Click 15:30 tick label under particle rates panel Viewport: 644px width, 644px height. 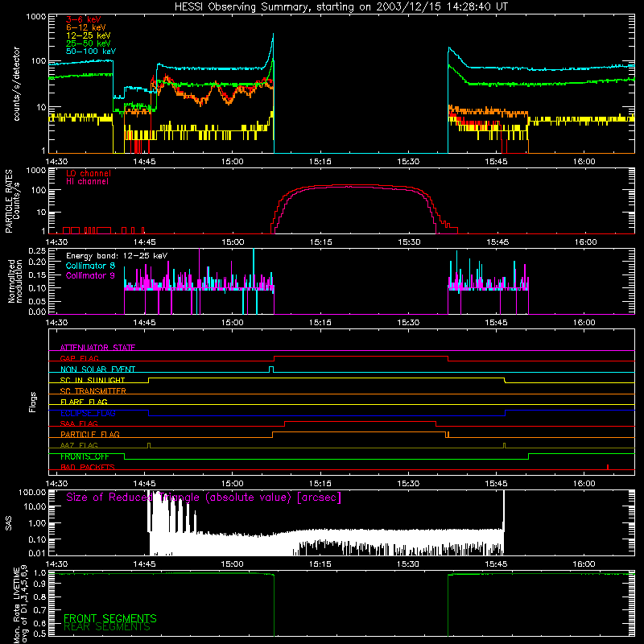pyautogui.click(x=409, y=242)
